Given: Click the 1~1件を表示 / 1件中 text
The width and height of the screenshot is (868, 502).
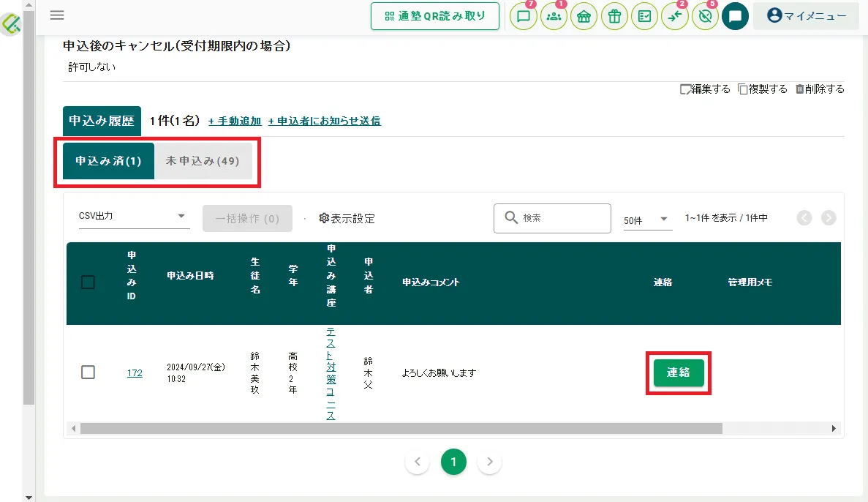Looking at the screenshot, I should coord(726,218).
